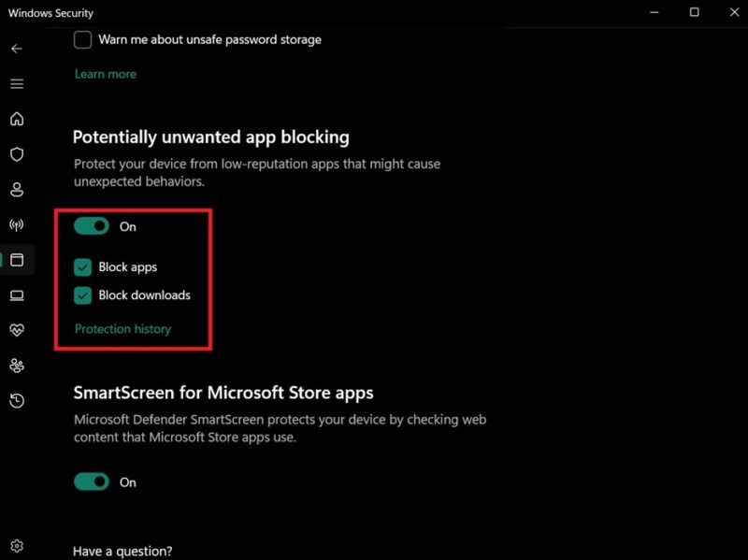This screenshot has width=748, height=560.
Task: Select Firewall & network protection icon
Action: [x=16, y=224]
